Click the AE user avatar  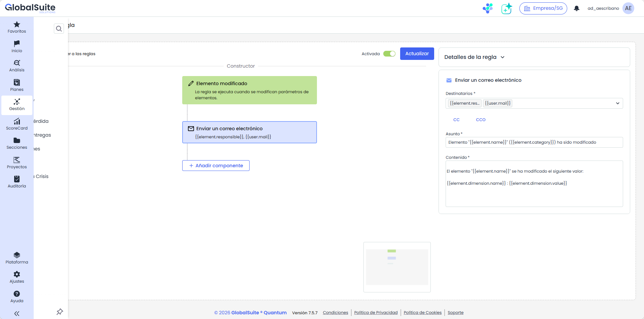tap(628, 8)
